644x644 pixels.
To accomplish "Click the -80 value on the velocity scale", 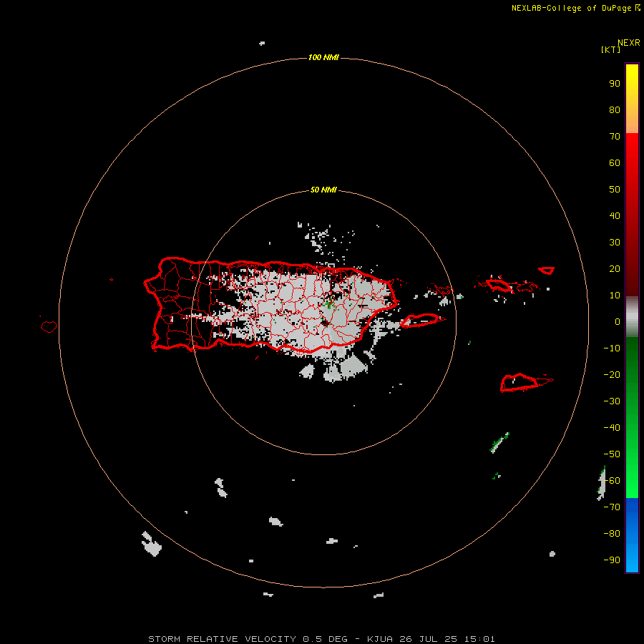I will (x=612, y=534).
